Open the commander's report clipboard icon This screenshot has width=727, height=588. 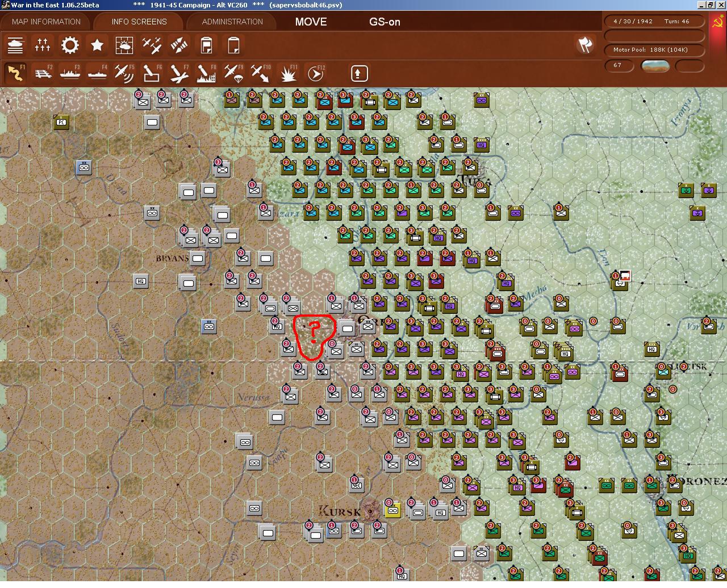click(x=206, y=45)
